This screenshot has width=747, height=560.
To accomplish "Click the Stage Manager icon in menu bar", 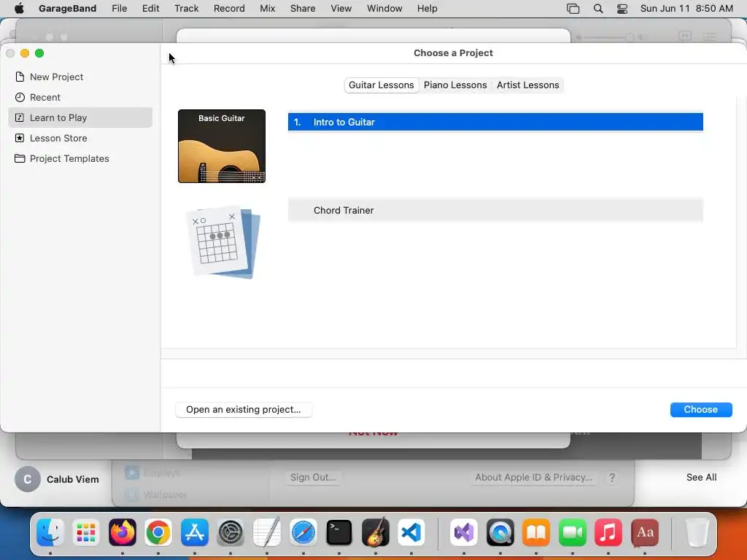I will [573, 9].
